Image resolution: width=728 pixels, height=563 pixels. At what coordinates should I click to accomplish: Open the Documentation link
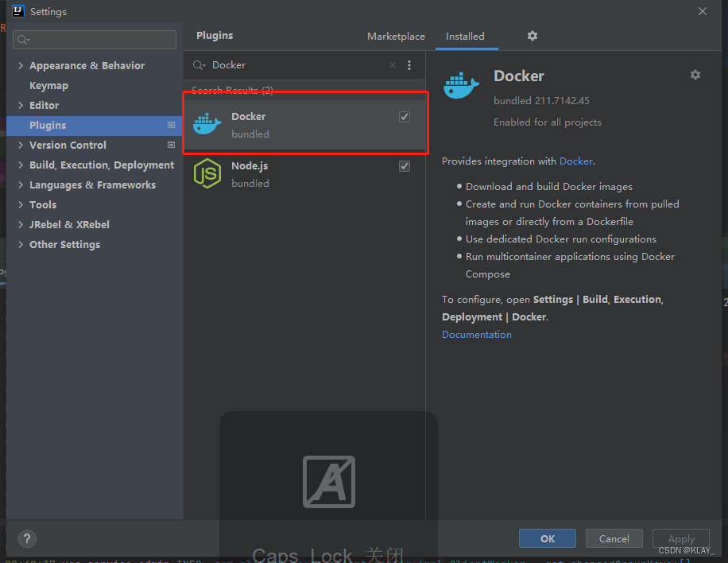(x=477, y=335)
